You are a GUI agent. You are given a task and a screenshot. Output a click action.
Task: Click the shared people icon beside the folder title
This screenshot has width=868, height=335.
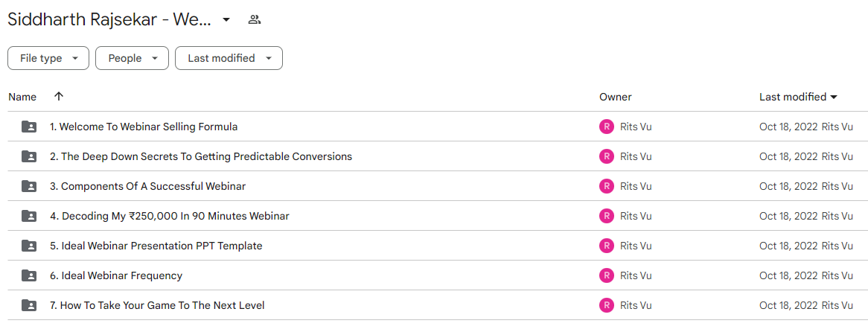click(254, 20)
